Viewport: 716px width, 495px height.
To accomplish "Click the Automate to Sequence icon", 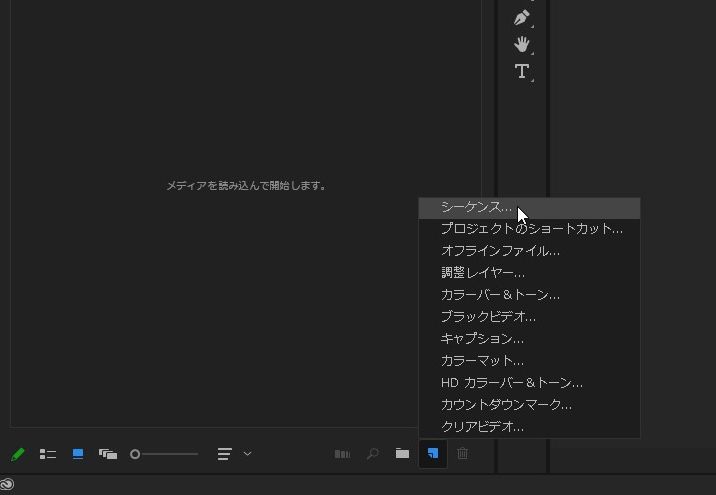I will 342,454.
